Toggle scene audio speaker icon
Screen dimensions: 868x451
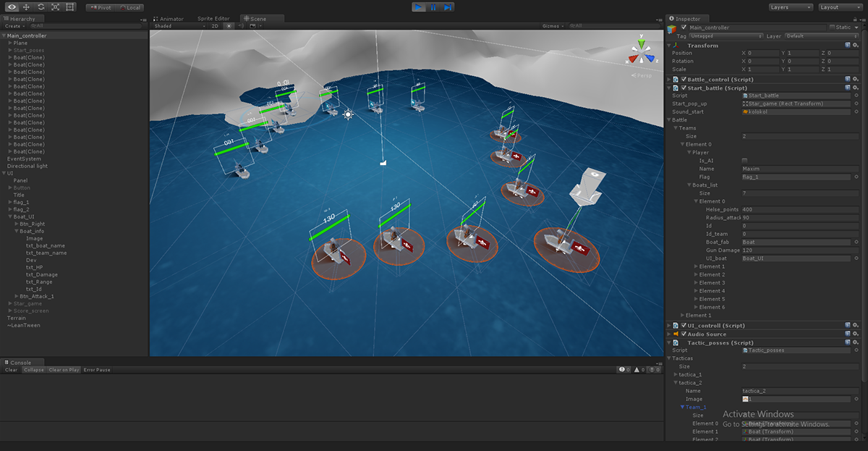pyautogui.click(x=240, y=25)
